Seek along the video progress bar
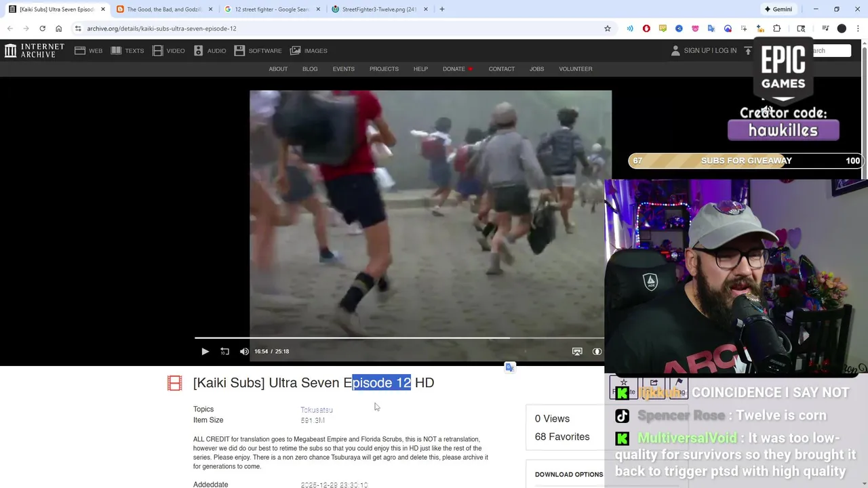868x488 pixels. pos(399,338)
